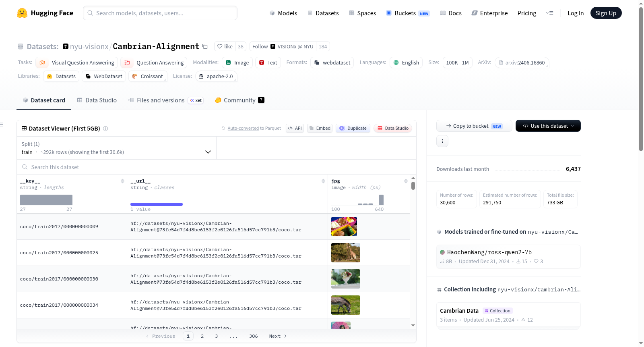Go to Models in the top navigation

283,13
